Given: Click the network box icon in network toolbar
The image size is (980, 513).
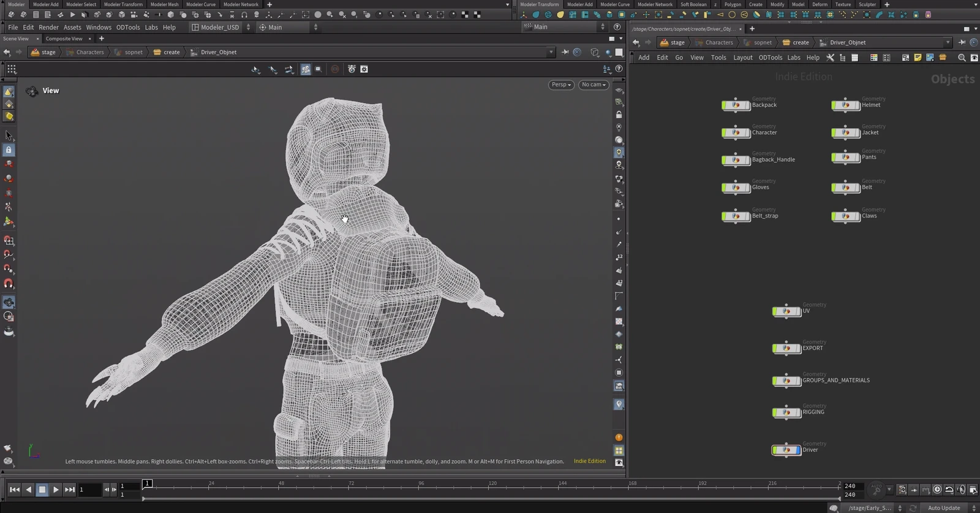Looking at the screenshot, I should pyautogui.click(x=905, y=58).
